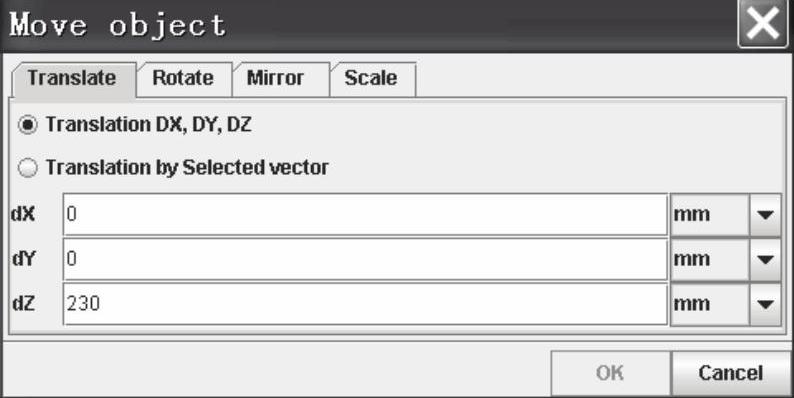794x398 pixels.
Task: Click inside the dX value field
Action: point(365,214)
